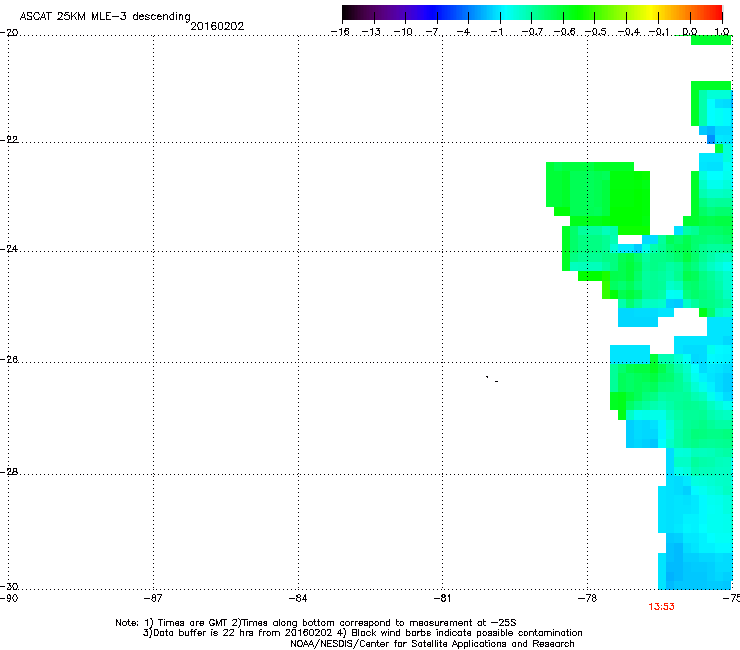Click the latitude label -28
This screenshot has width=740, height=650.
click(x=9, y=472)
